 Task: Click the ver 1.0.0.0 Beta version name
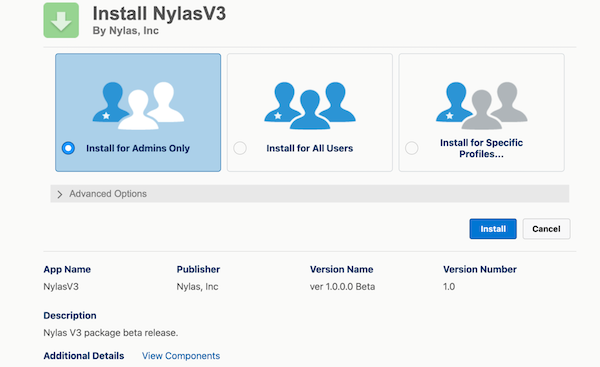[342, 287]
